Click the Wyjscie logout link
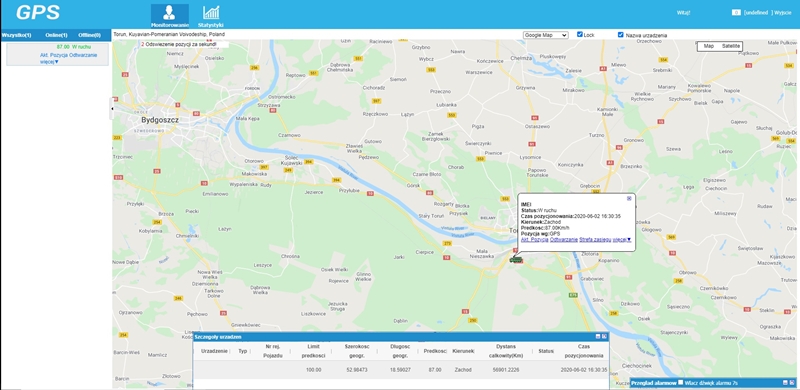This screenshot has width=800, height=390. point(783,12)
